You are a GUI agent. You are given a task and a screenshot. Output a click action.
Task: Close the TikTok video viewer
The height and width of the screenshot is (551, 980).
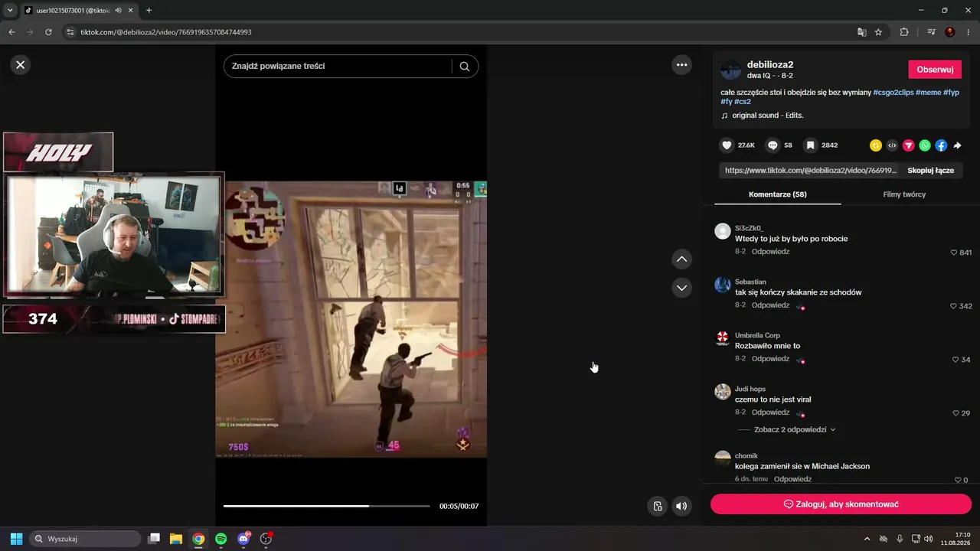(21, 65)
